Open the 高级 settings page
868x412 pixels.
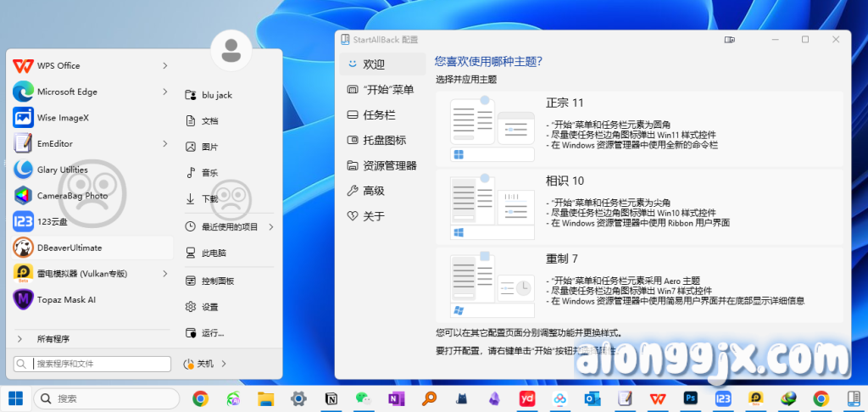[383, 191]
